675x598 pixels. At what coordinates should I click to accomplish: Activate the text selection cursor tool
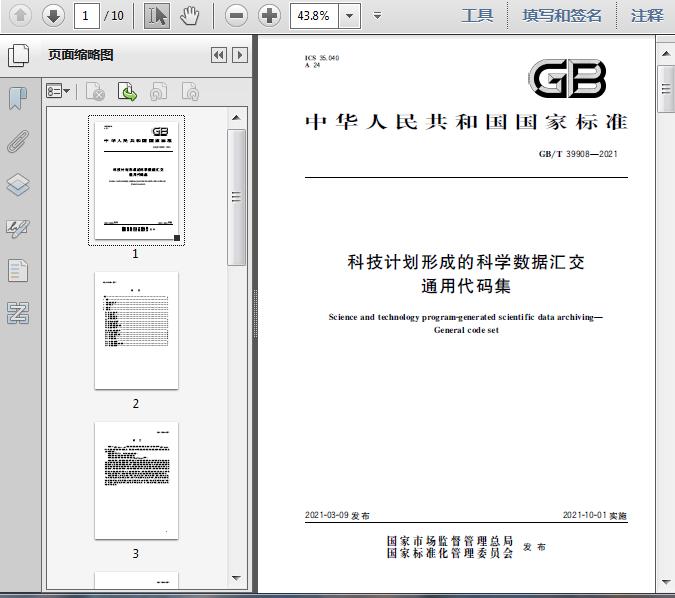coord(157,16)
